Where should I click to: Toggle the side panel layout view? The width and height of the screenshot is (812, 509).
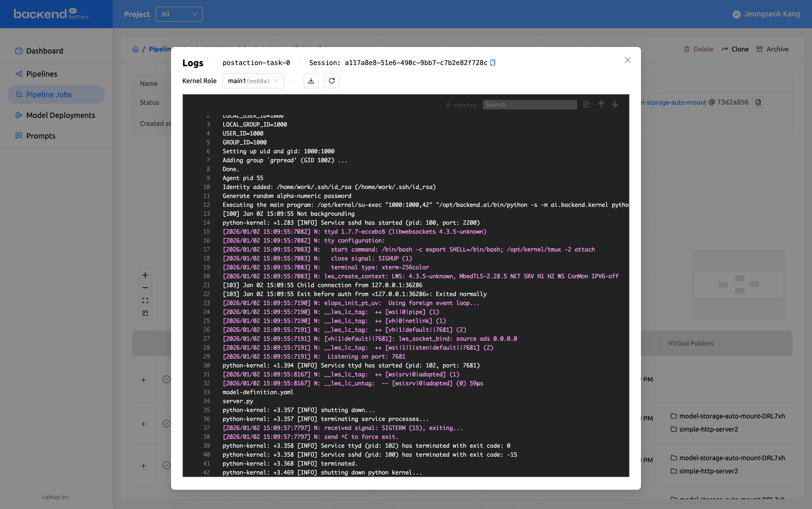[145, 313]
